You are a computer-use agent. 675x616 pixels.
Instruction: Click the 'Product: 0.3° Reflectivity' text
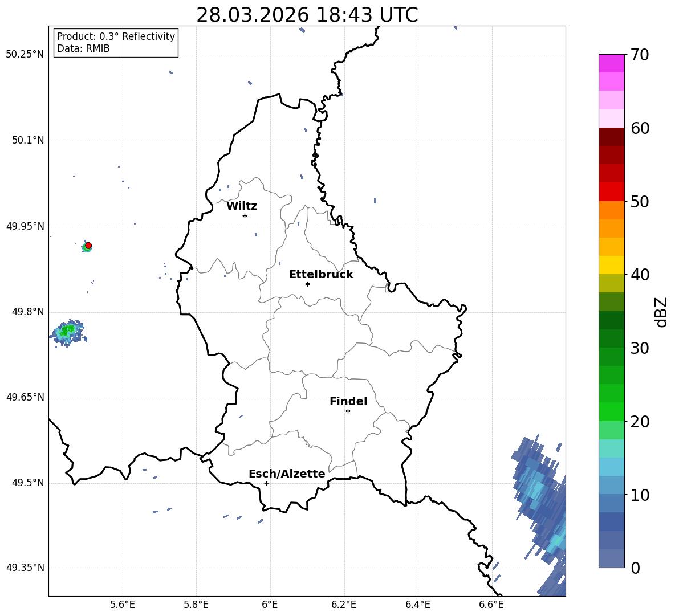click(x=116, y=36)
